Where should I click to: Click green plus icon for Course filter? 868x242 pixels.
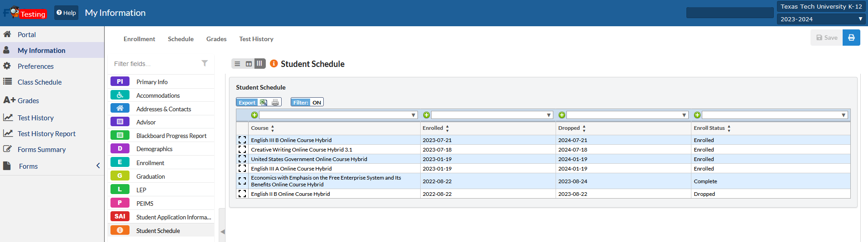(254, 115)
